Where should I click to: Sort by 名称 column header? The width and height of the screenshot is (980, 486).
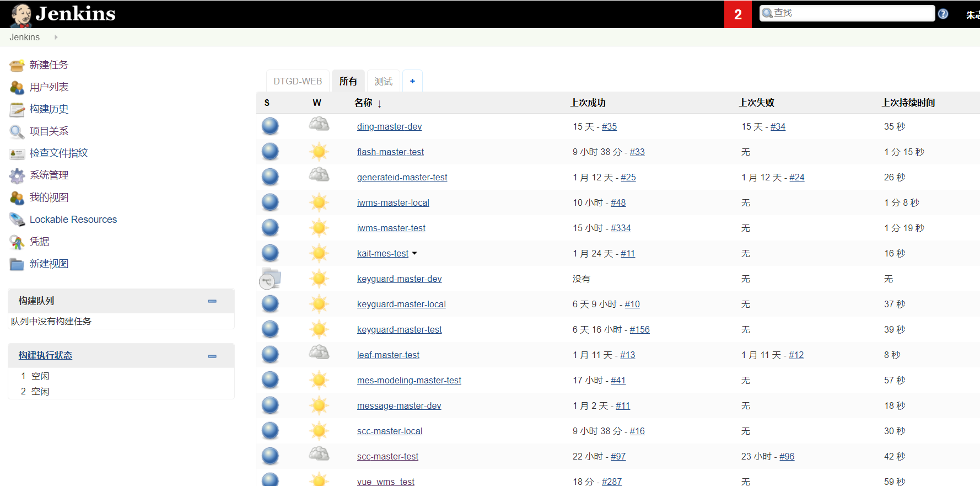click(368, 103)
